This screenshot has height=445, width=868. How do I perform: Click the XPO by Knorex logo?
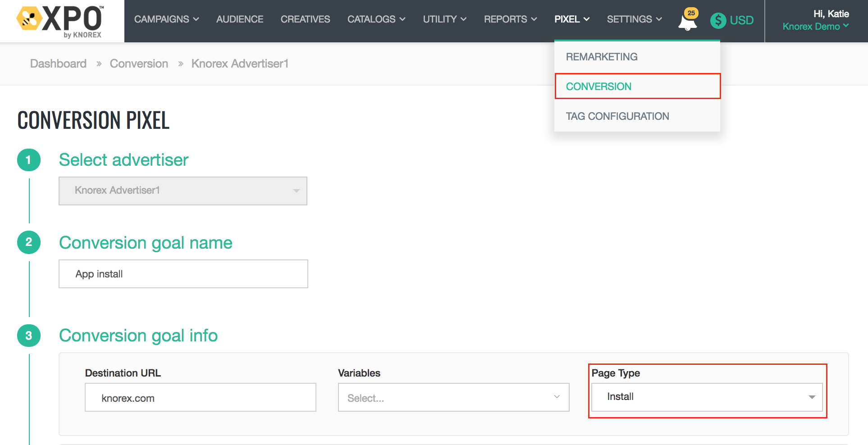(60, 21)
